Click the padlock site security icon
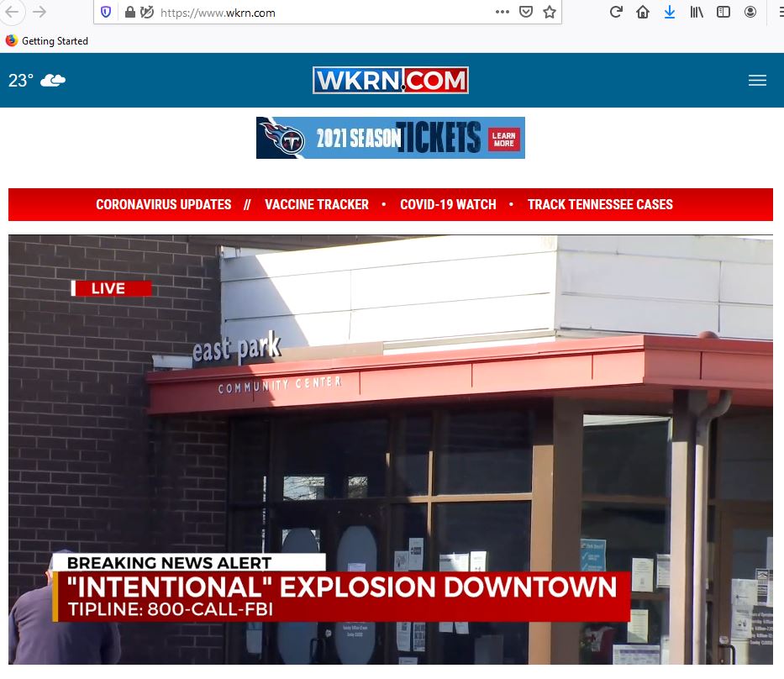Viewport: 784px width, 679px height. click(x=129, y=13)
